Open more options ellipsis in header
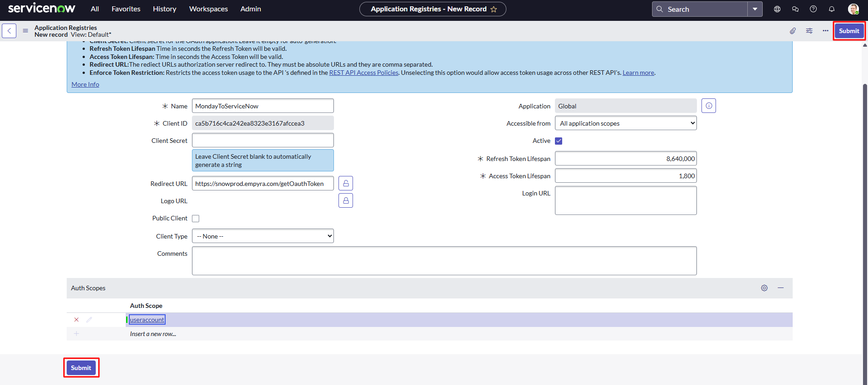Screen dimensions: 868x385 [x=825, y=31]
